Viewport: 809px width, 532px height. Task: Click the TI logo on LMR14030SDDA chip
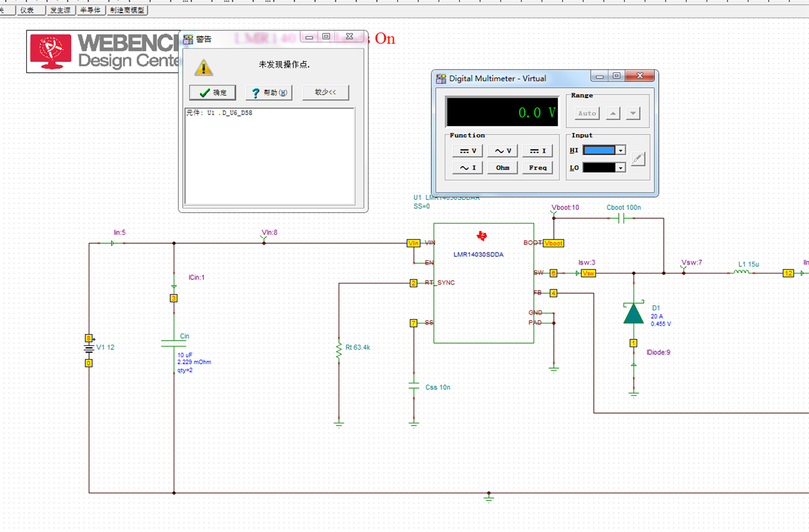(482, 235)
